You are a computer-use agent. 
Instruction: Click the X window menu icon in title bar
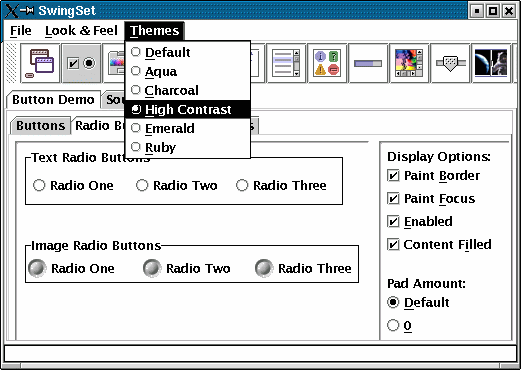[11, 11]
